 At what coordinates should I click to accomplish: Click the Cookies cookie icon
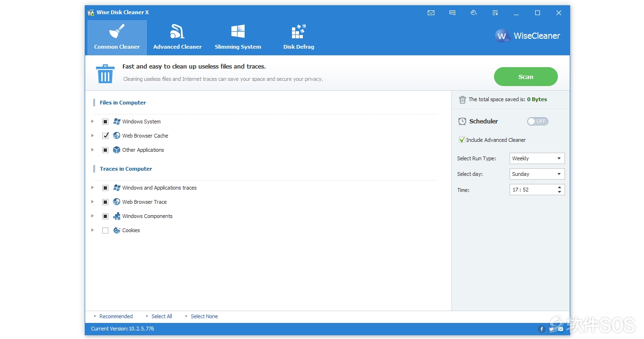coord(117,230)
